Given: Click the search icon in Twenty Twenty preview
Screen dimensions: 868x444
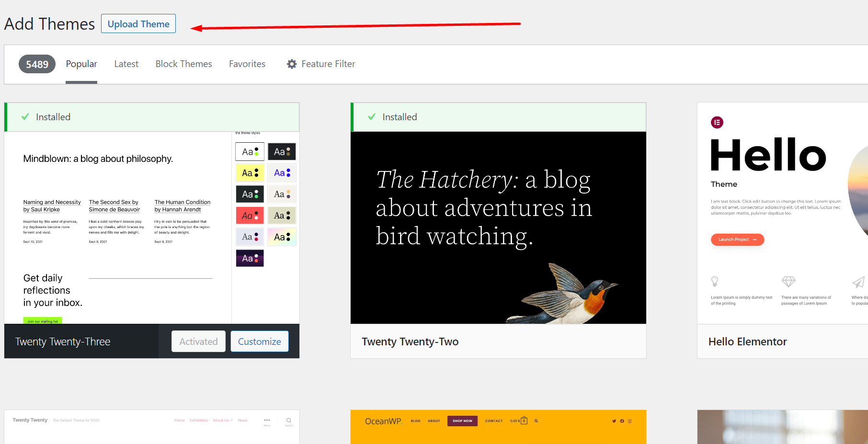Looking at the screenshot, I should point(288,420).
